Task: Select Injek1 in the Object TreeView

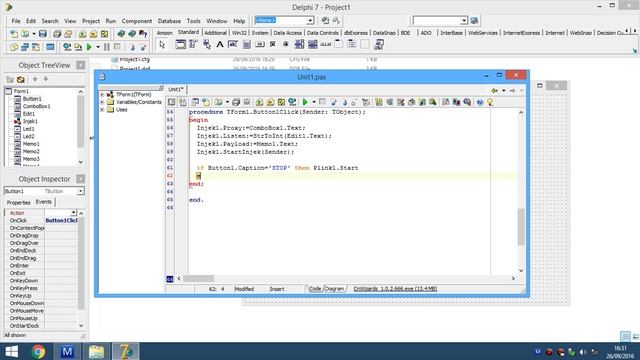Action: pos(30,121)
